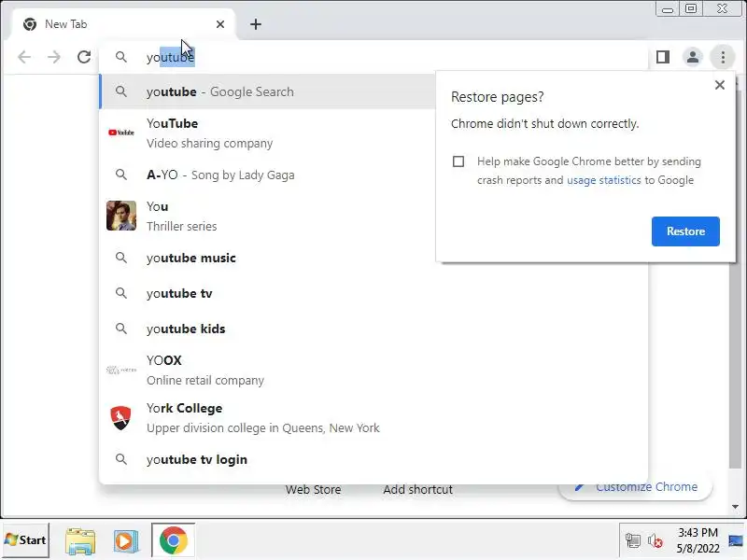Choose the 'youtube - Google Search' suggestion
747x560 pixels.
(x=268, y=91)
